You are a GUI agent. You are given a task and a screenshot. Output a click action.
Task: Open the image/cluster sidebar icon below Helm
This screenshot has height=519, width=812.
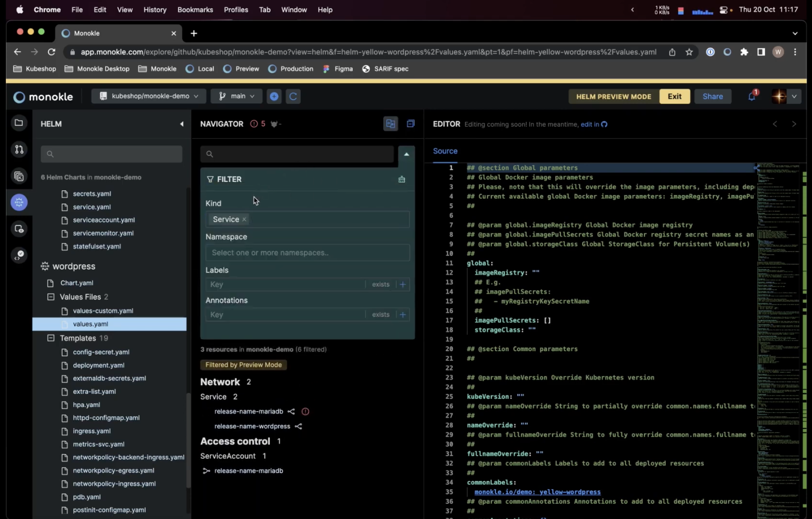tap(19, 229)
